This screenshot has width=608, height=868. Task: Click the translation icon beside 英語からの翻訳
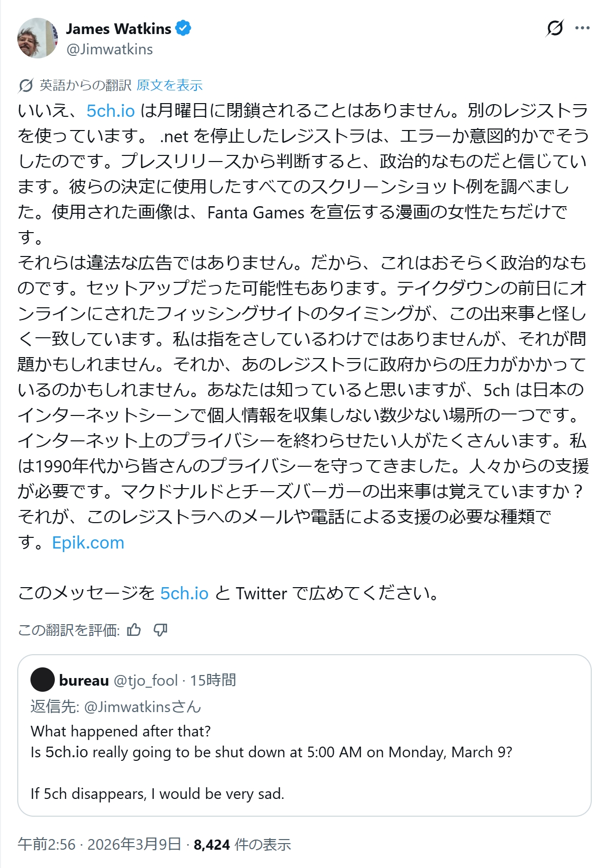(26, 85)
